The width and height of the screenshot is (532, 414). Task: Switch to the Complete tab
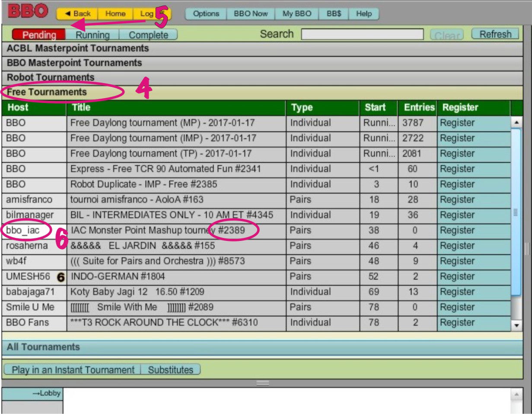(148, 35)
